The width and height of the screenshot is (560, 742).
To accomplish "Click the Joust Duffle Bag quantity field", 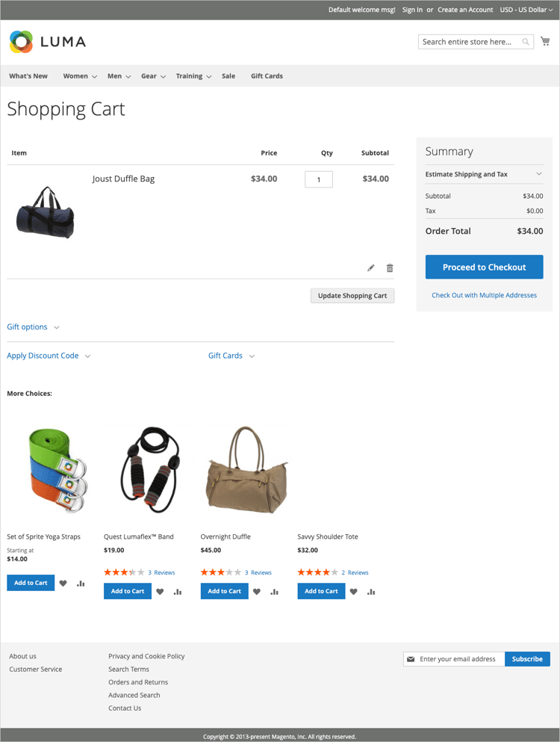I will point(319,179).
